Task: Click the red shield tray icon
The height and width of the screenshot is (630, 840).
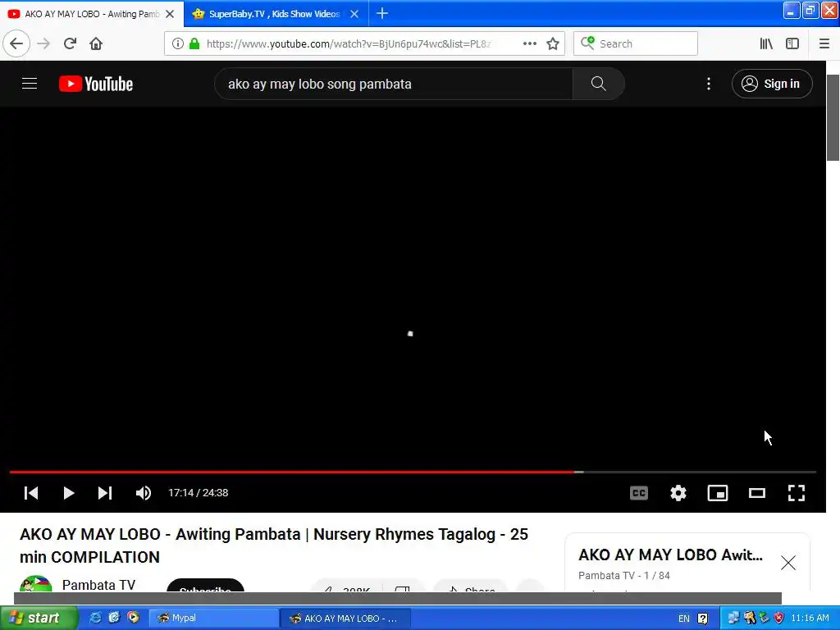Action: tap(779, 618)
